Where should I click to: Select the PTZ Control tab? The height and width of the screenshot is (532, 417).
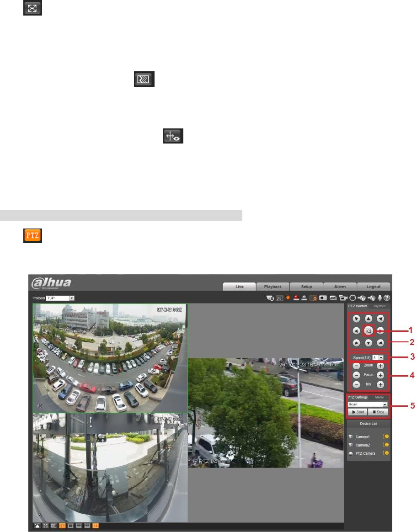[358, 306]
